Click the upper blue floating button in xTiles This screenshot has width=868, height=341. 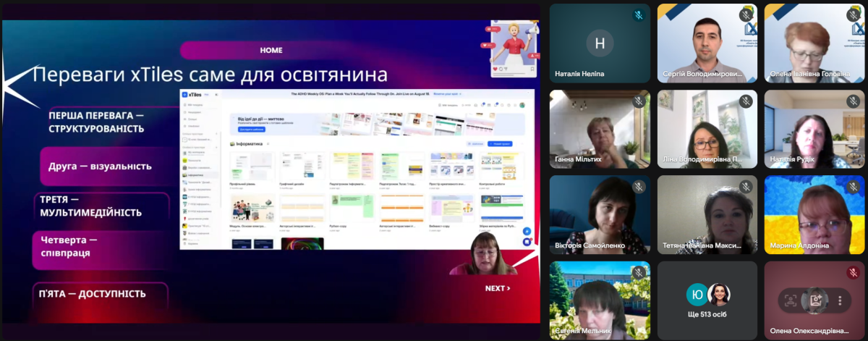527,232
